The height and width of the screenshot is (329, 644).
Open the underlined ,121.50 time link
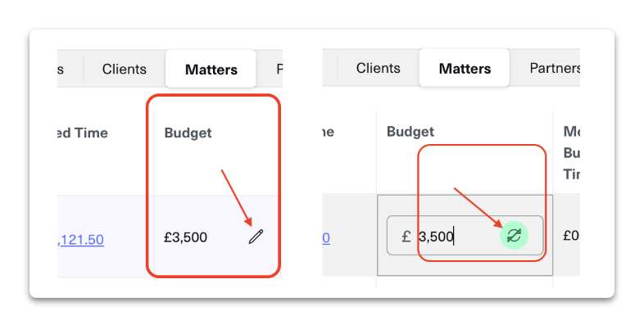pos(80,239)
